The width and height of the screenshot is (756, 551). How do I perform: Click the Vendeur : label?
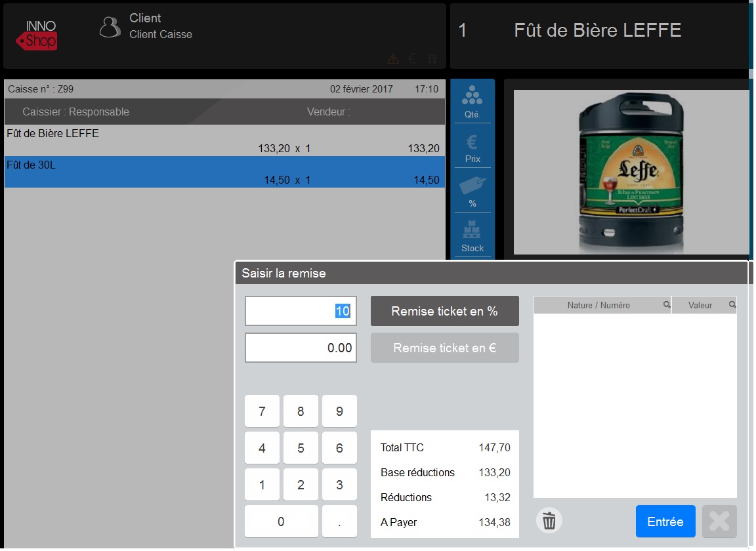tap(328, 112)
